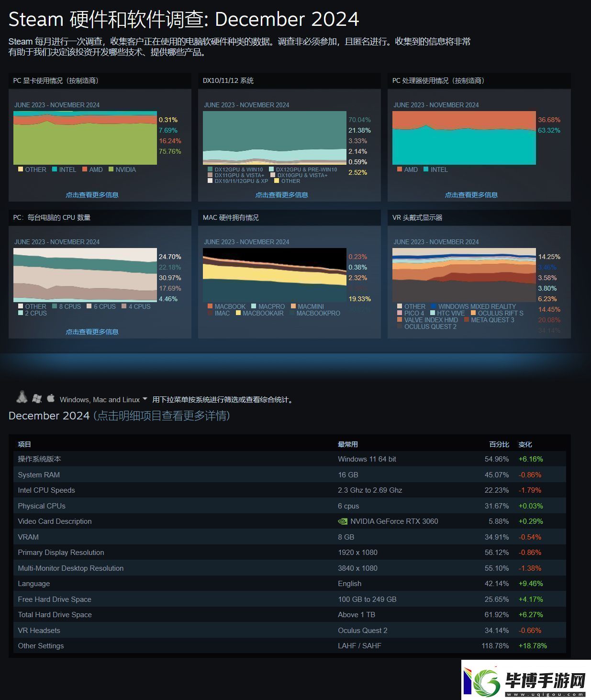Click DX12GPU & WIN10 legend swatch
This screenshot has height=700, width=591.
[210, 169]
